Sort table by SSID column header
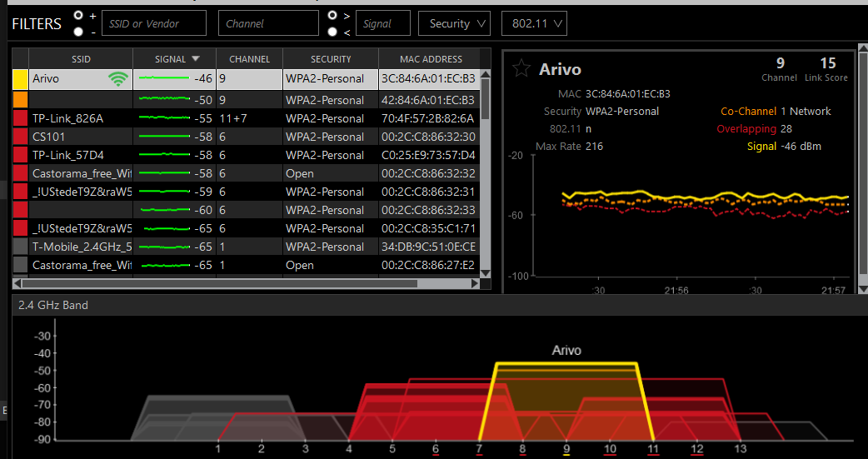 [x=81, y=58]
